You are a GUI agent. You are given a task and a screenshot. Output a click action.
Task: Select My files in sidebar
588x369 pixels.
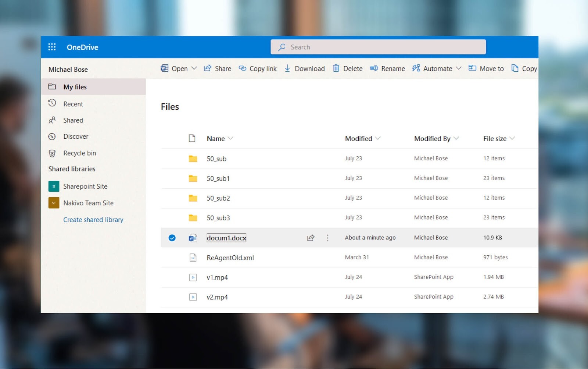(x=93, y=87)
